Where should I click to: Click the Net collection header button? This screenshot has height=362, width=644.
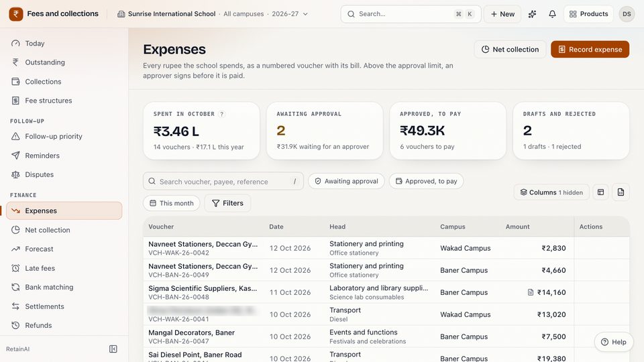point(510,49)
